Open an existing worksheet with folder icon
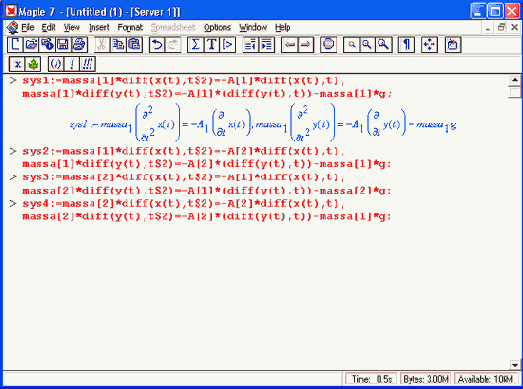Viewport: 523px width, 389px height. tap(31, 45)
